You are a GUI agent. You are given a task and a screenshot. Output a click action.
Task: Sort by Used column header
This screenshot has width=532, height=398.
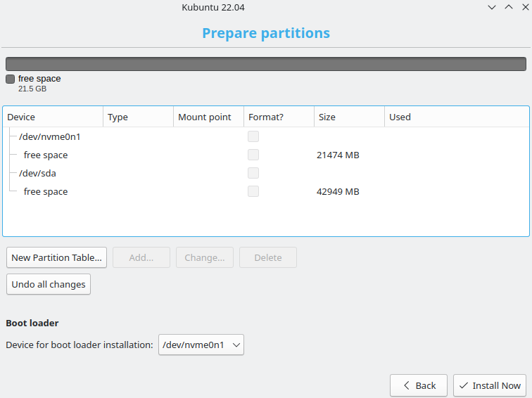click(457, 117)
